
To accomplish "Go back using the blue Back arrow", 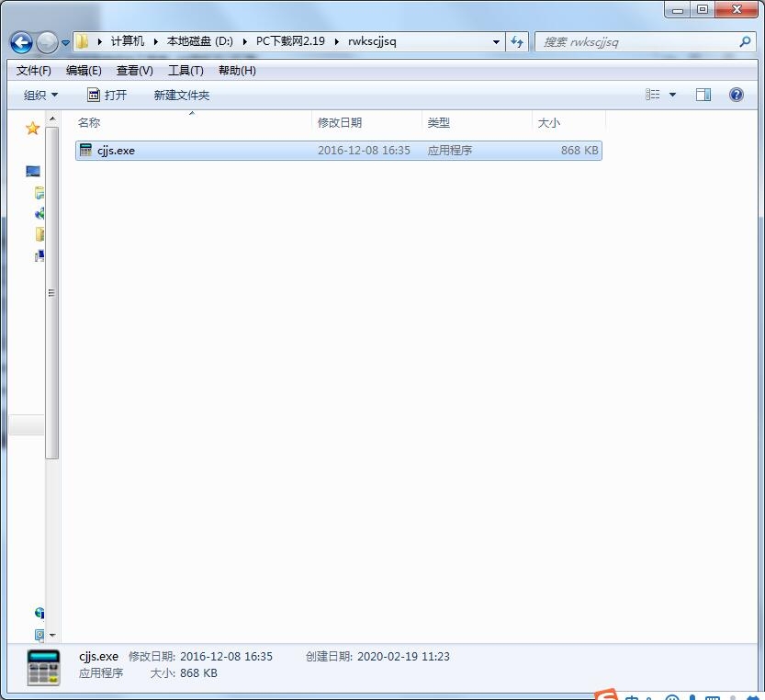I will 21,42.
